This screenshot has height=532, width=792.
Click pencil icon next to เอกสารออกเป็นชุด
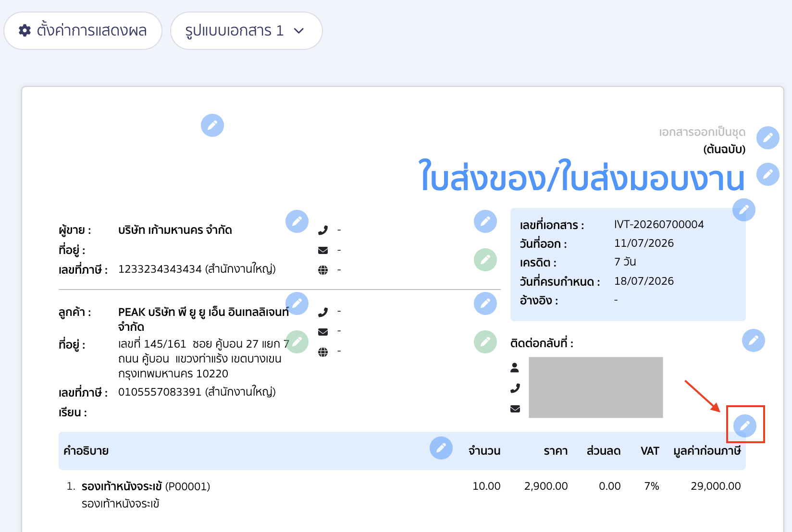[x=768, y=138]
